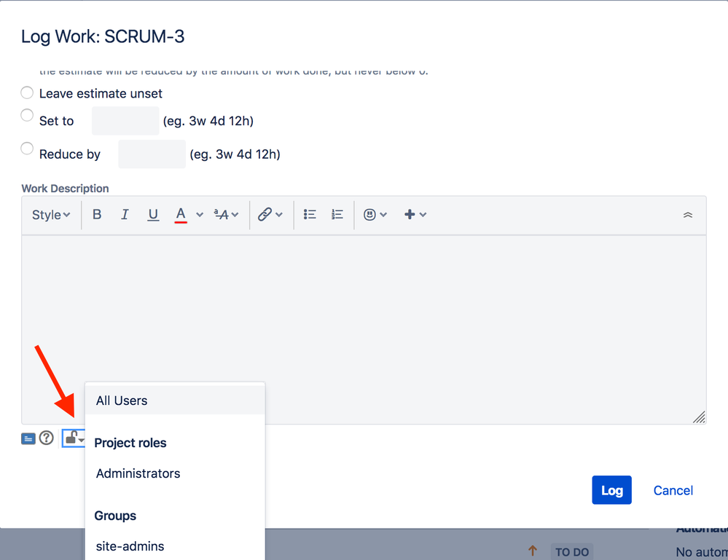Apply italic formatting
The width and height of the screenshot is (728, 560).
(x=125, y=214)
